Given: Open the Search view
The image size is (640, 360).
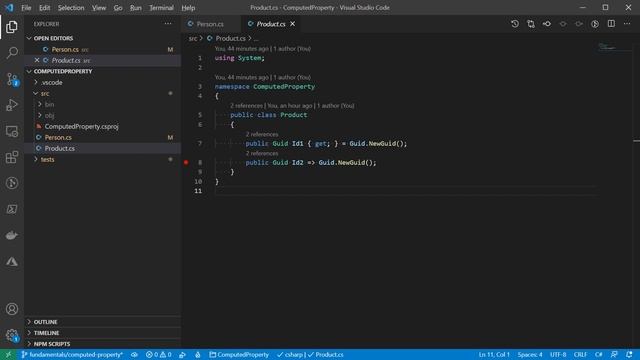Looking at the screenshot, I should click(x=12, y=53).
